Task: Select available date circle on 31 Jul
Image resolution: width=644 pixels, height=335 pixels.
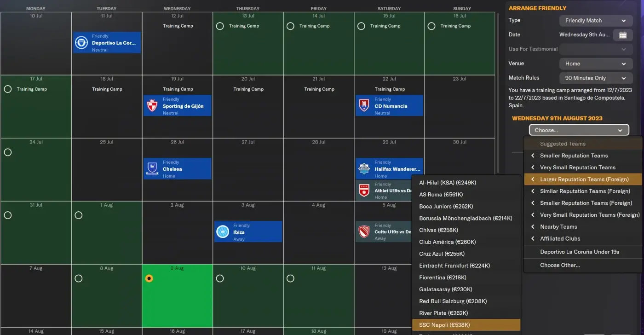Action: [x=7, y=215]
